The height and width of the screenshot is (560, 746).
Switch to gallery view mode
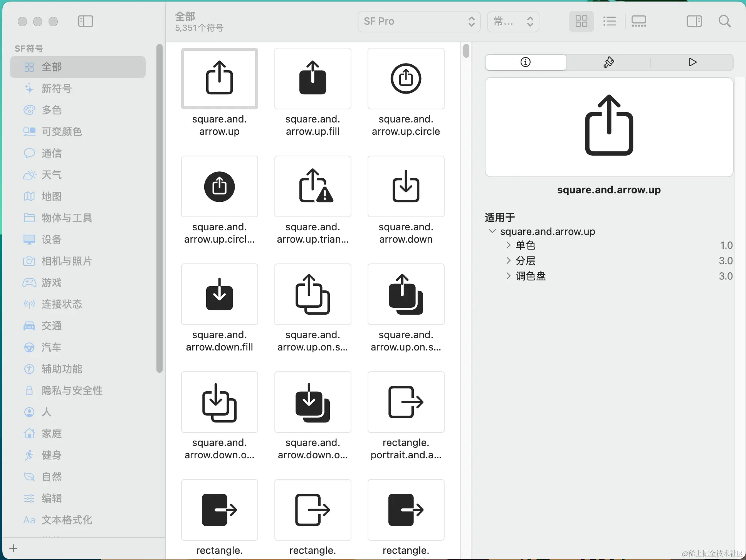pos(638,21)
